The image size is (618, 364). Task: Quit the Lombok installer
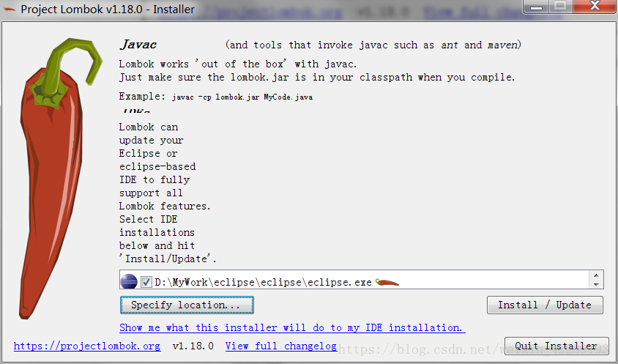click(556, 346)
